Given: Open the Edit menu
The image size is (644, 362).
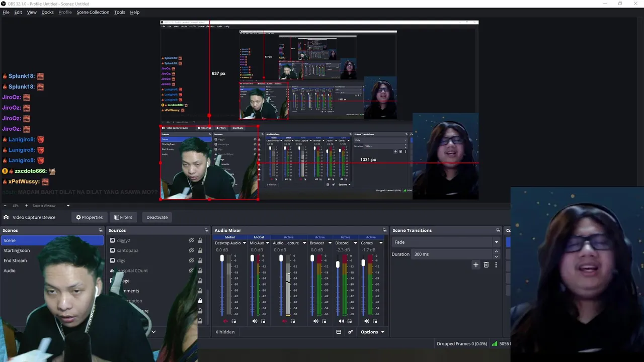Looking at the screenshot, I should click(18, 12).
